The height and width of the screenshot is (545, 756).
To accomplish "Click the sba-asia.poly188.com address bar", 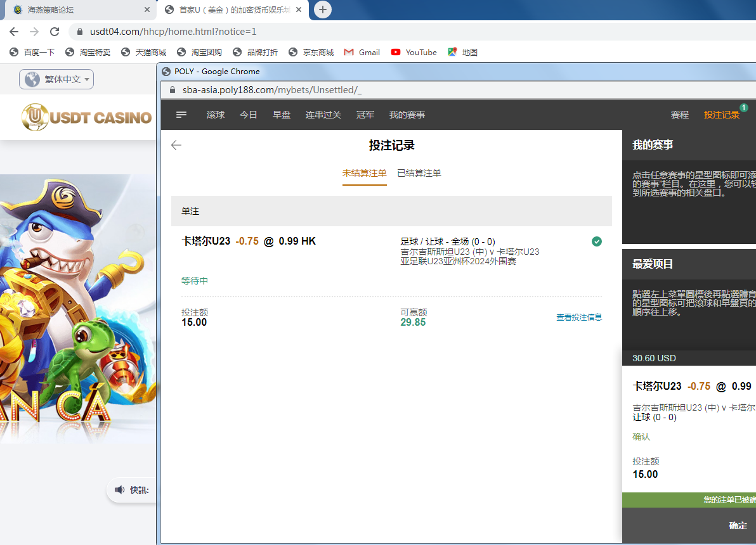I will pos(458,90).
